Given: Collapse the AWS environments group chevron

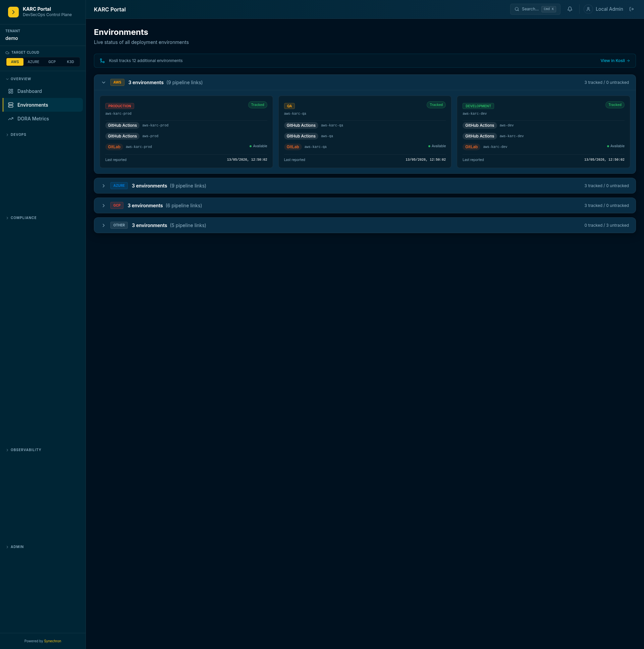Looking at the screenshot, I should pyautogui.click(x=104, y=83).
